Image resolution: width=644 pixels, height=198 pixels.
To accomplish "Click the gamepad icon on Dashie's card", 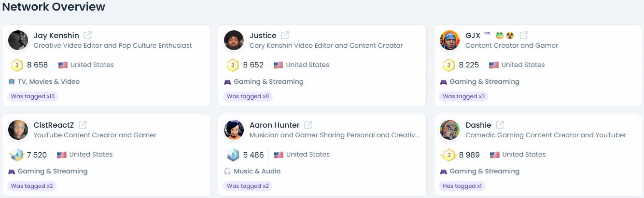I will click(x=443, y=172).
